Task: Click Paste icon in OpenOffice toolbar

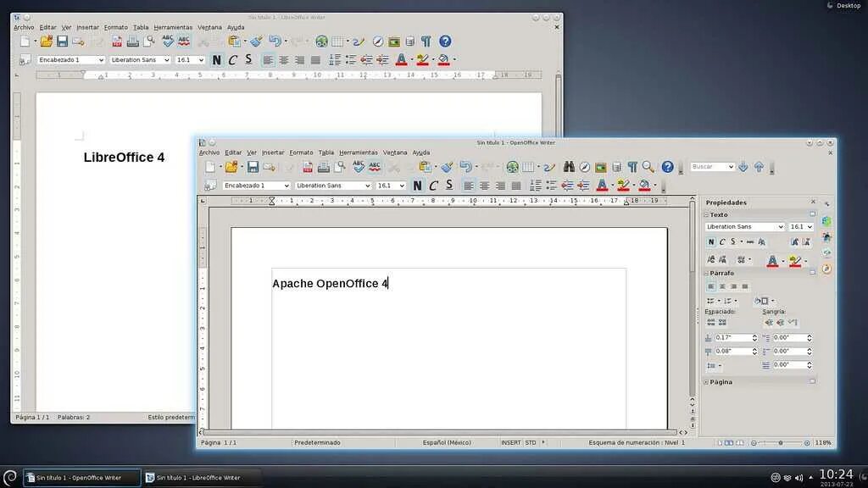Action: pos(425,167)
